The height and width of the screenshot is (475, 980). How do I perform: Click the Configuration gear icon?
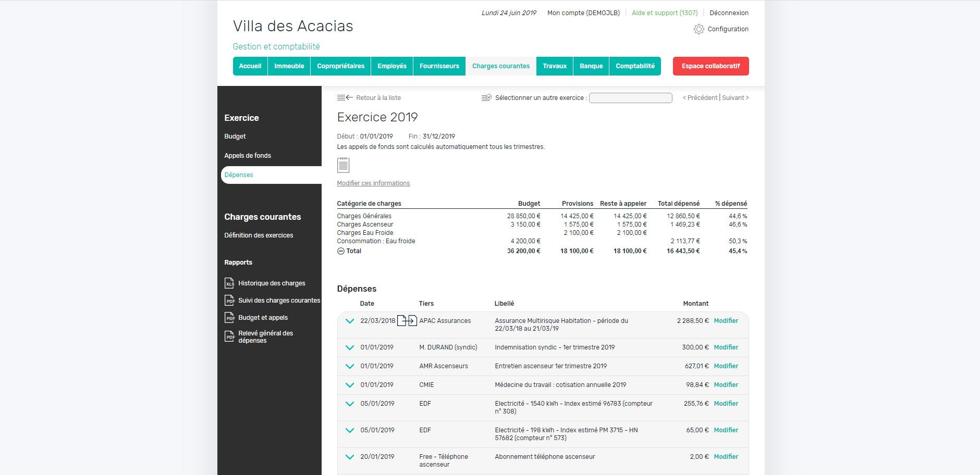pyautogui.click(x=699, y=29)
